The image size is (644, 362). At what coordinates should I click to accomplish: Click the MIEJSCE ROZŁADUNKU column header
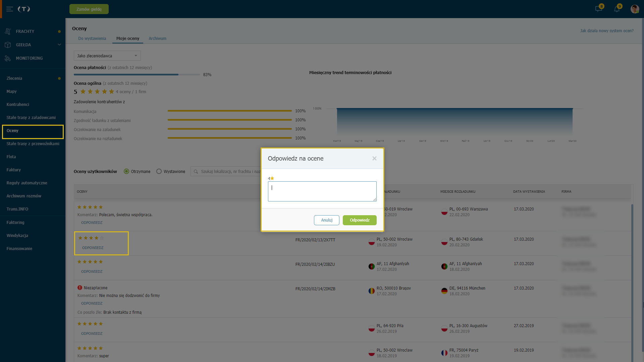(458, 192)
